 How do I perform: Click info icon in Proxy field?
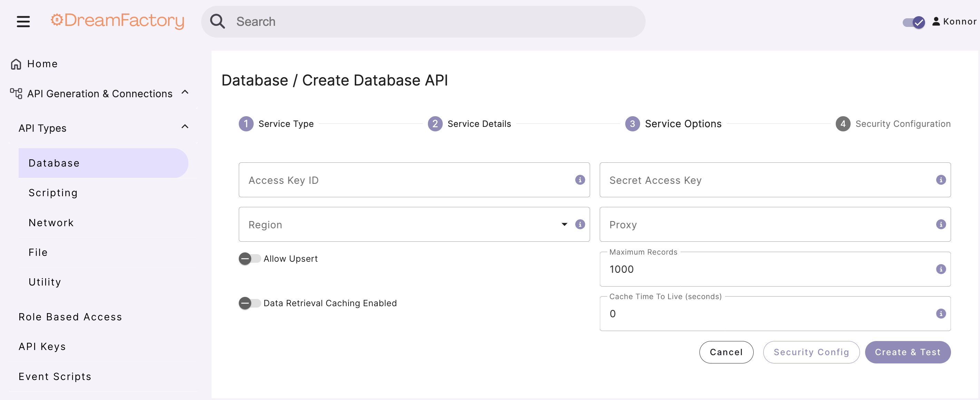coord(940,224)
